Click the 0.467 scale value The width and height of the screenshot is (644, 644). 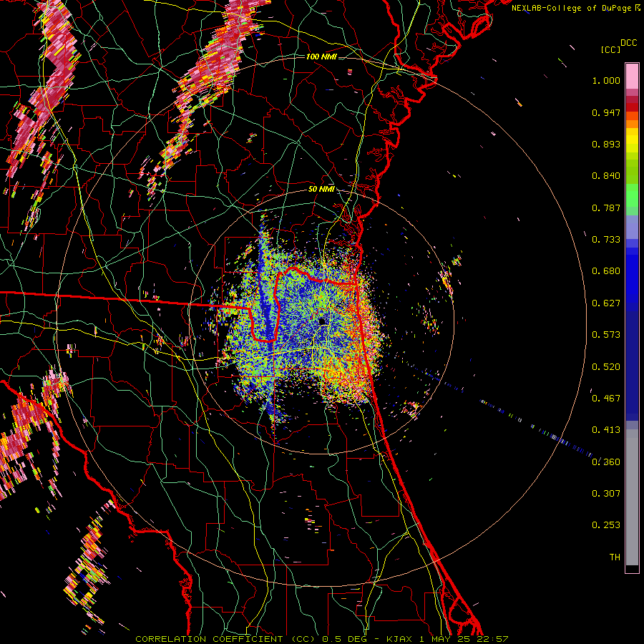coord(606,399)
